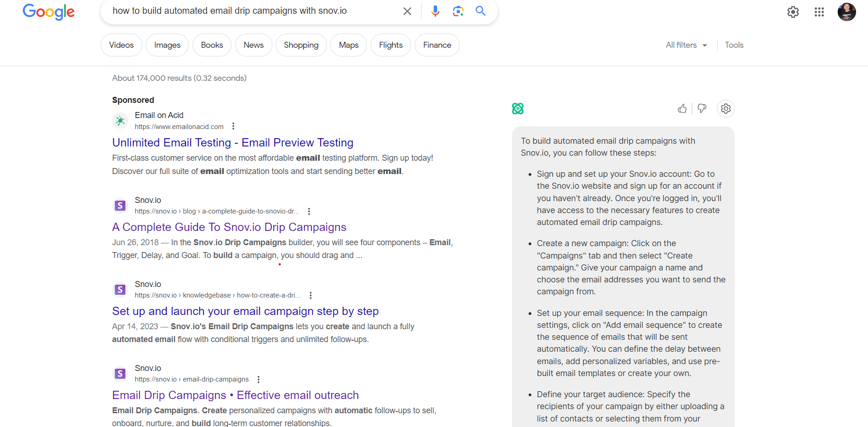Switch to Images results tab
868x427 pixels.
(x=167, y=45)
